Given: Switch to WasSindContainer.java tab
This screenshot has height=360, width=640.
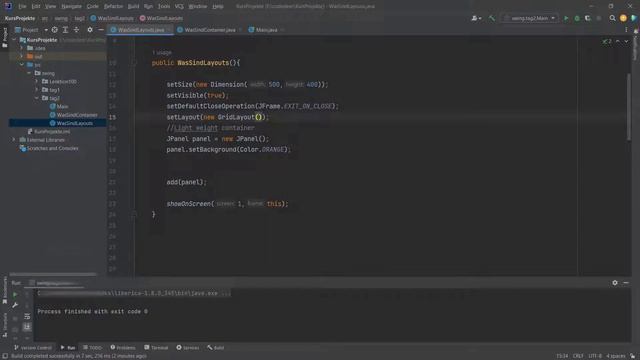Looking at the screenshot, I should [x=210, y=30].
